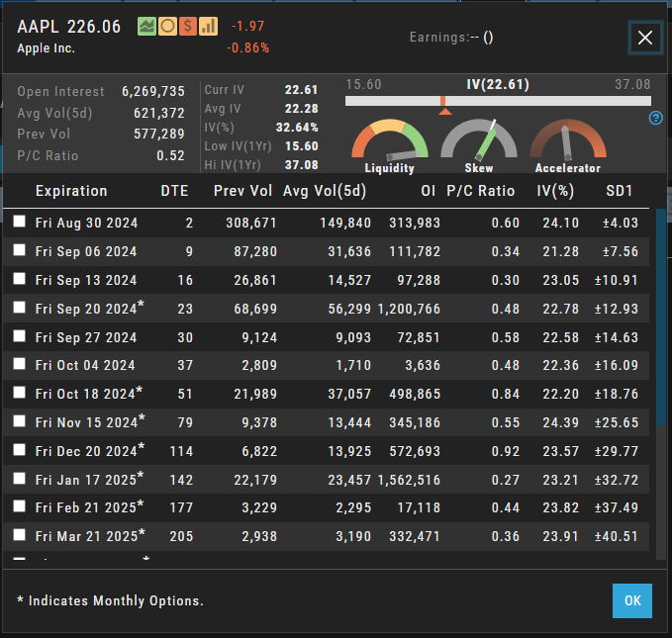The width and height of the screenshot is (672, 638).
Task: Select the Fri Sep 20 2024 monthly checkbox
Action: tap(19, 308)
